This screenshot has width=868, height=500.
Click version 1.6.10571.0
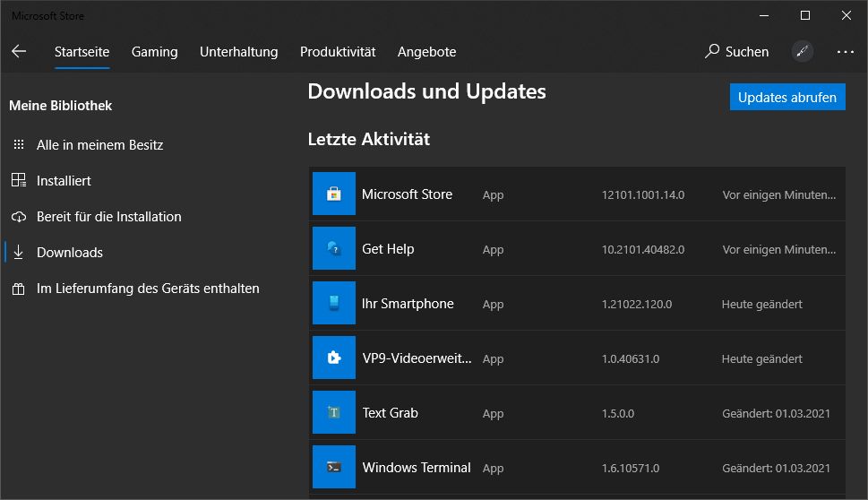point(631,468)
